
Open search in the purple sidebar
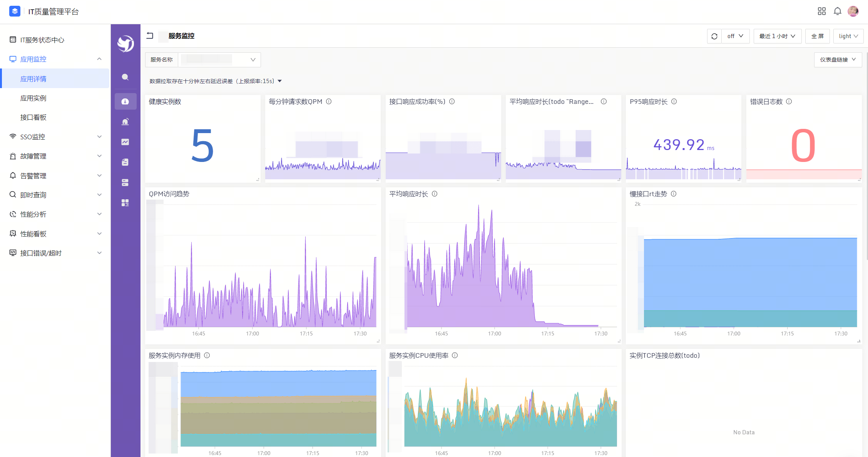125,77
